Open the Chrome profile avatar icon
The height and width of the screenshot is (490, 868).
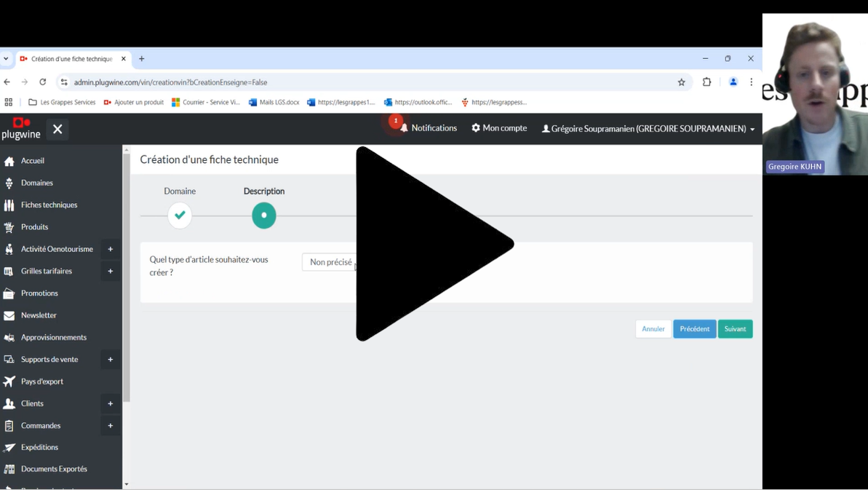click(x=733, y=82)
